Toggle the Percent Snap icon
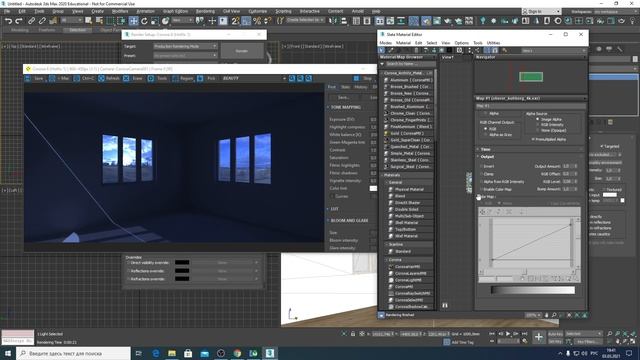640x360 pixels. [257, 21]
